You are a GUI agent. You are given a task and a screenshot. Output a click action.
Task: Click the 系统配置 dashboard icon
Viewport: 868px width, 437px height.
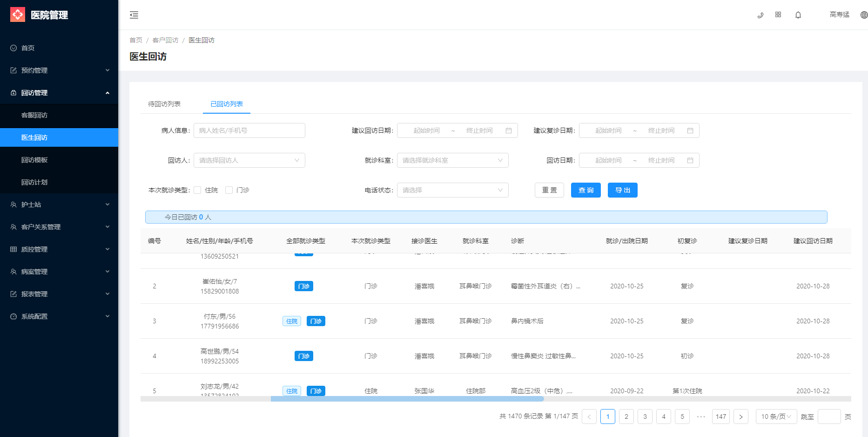point(13,316)
